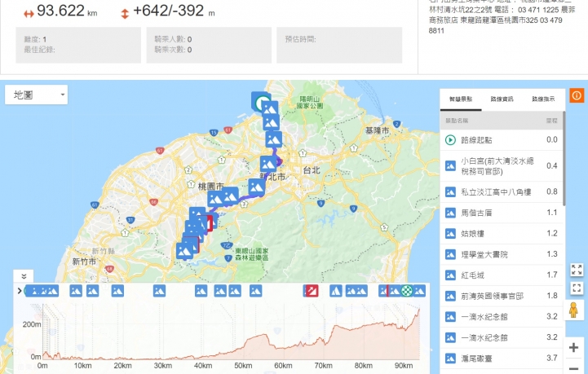
Task: Select 私立淡江高中八角樓 list entry
Action: point(502,191)
